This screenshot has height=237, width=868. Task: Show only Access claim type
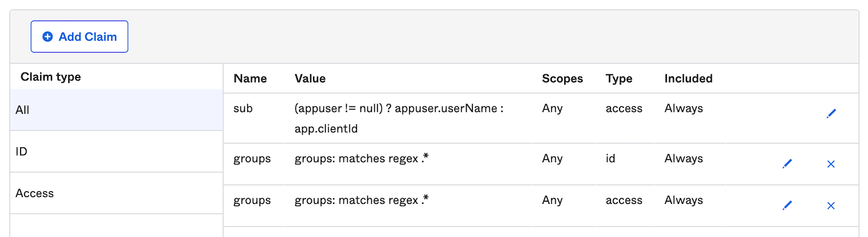click(x=116, y=193)
